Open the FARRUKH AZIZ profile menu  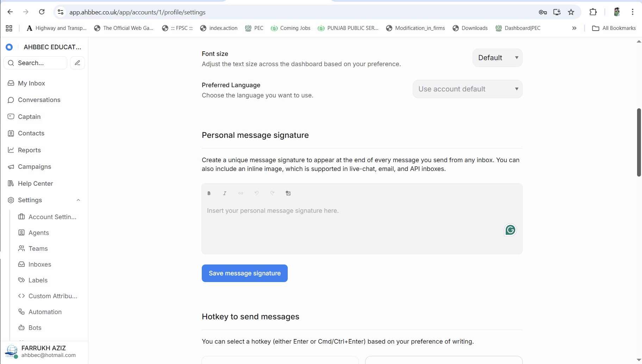[x=44, y=351]
